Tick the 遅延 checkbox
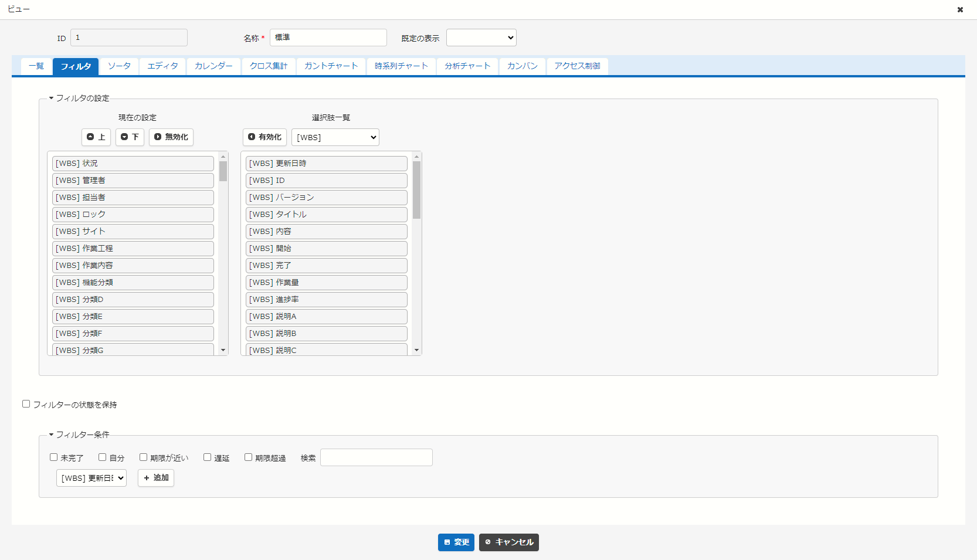This screenshot has height=560, width=977. point(207,457)
